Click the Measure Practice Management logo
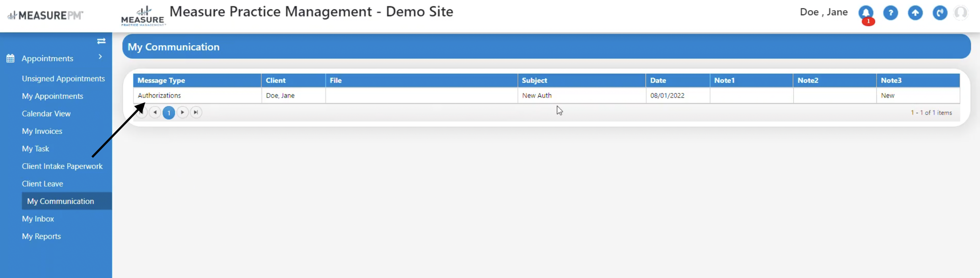980x278 pixels. point(143,16)
